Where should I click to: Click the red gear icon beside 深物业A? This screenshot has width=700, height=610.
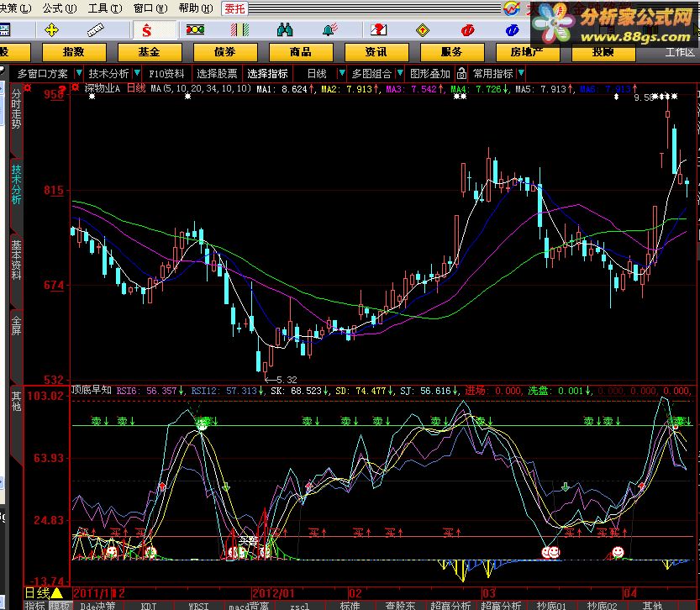click(75, 87)
